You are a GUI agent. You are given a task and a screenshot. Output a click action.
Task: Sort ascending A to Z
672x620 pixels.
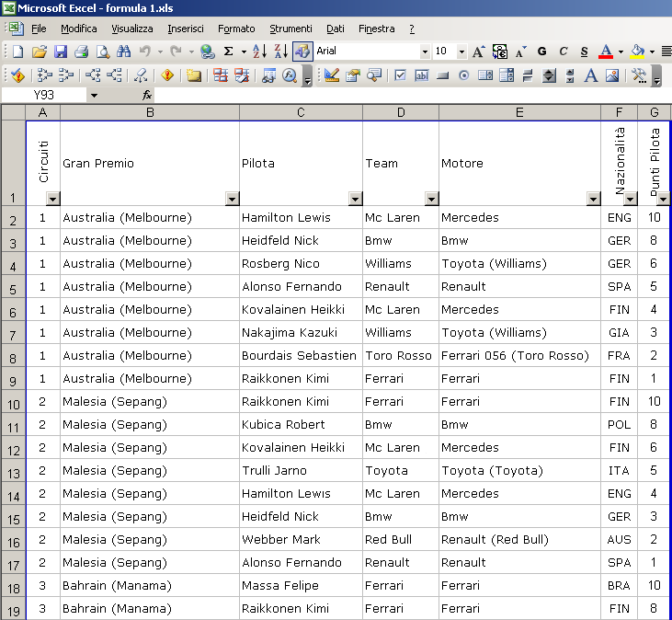260,52
